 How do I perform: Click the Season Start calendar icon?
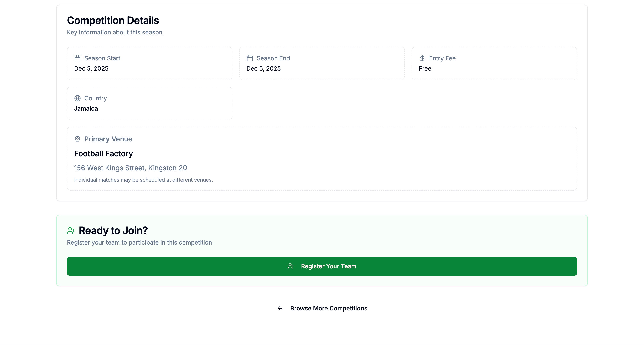click(x=78, y=58)
